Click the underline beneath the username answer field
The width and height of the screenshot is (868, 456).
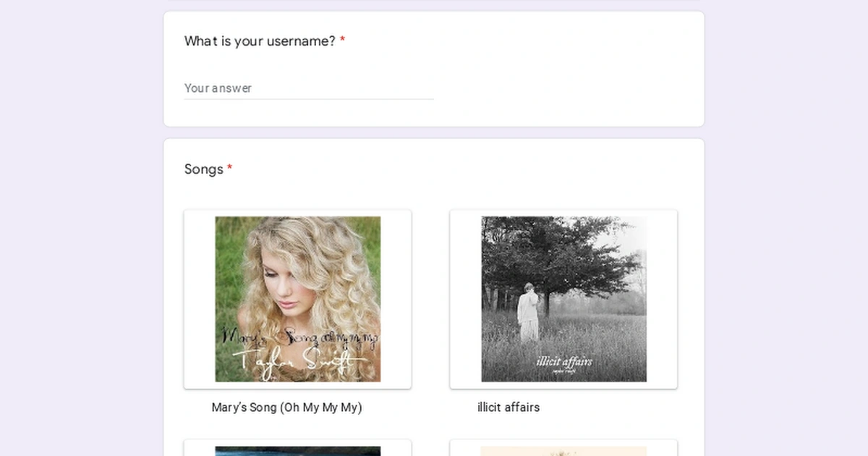[x=308, y=99]
